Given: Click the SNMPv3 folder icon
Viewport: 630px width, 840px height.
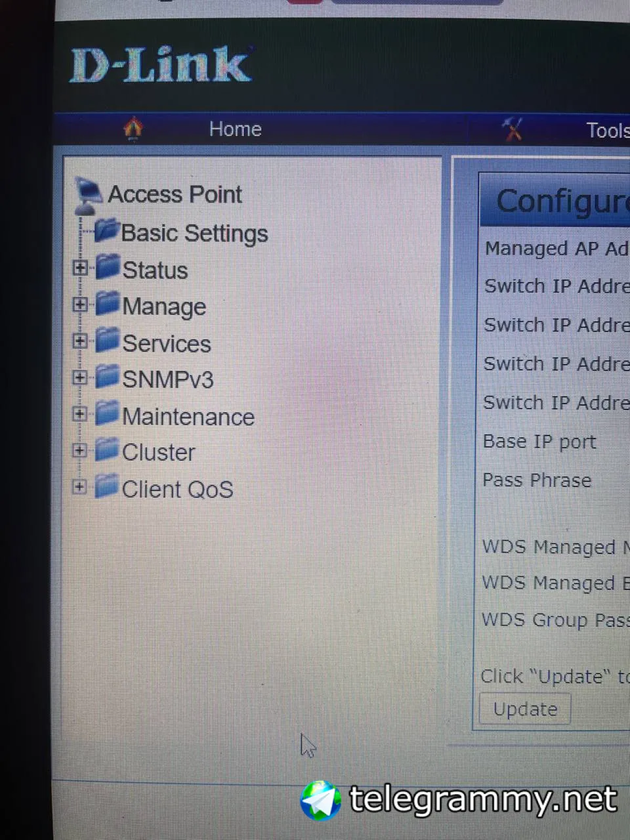Looking at the screenshot, I should (108, 377).
